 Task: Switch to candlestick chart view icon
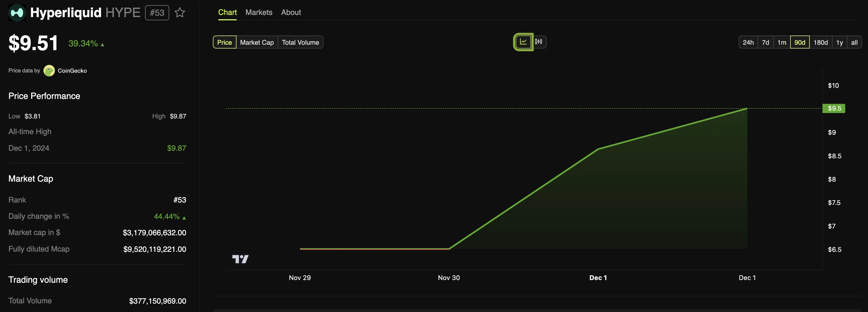point(538,41)
